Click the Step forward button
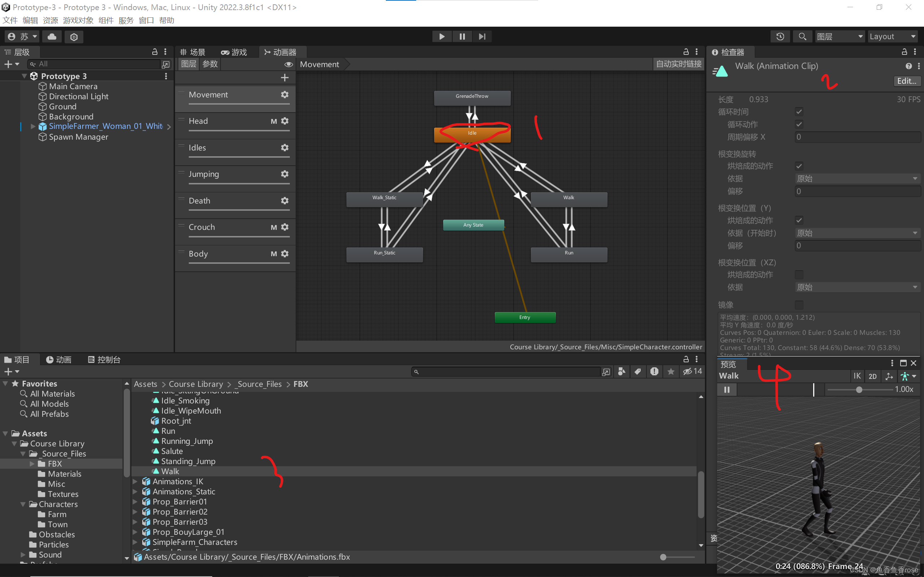924x577 pixels. click(x=482, y=37)
